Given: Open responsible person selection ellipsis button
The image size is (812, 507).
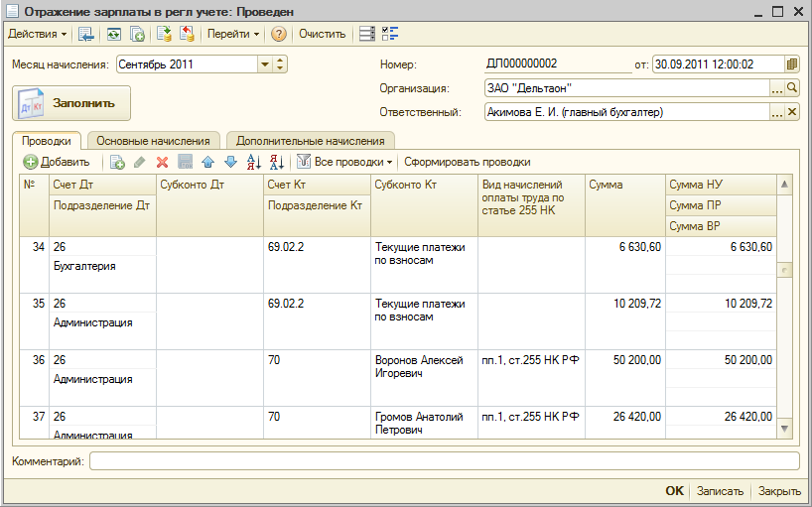Looking at the screenshot, I should [x=777, y=112].
